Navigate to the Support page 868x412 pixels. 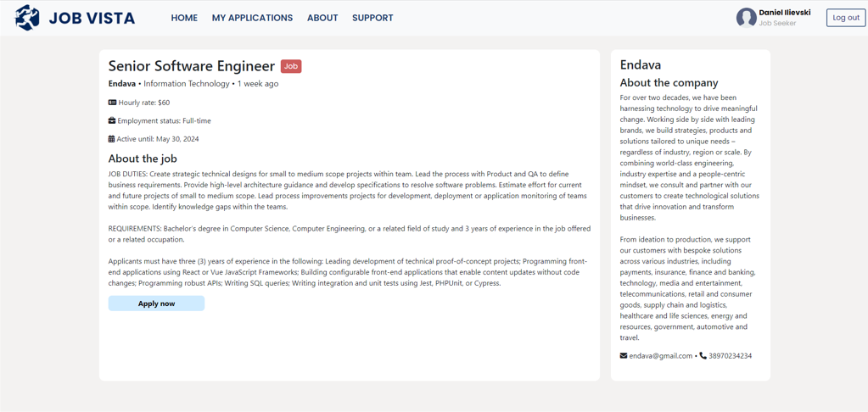point(372,18)
